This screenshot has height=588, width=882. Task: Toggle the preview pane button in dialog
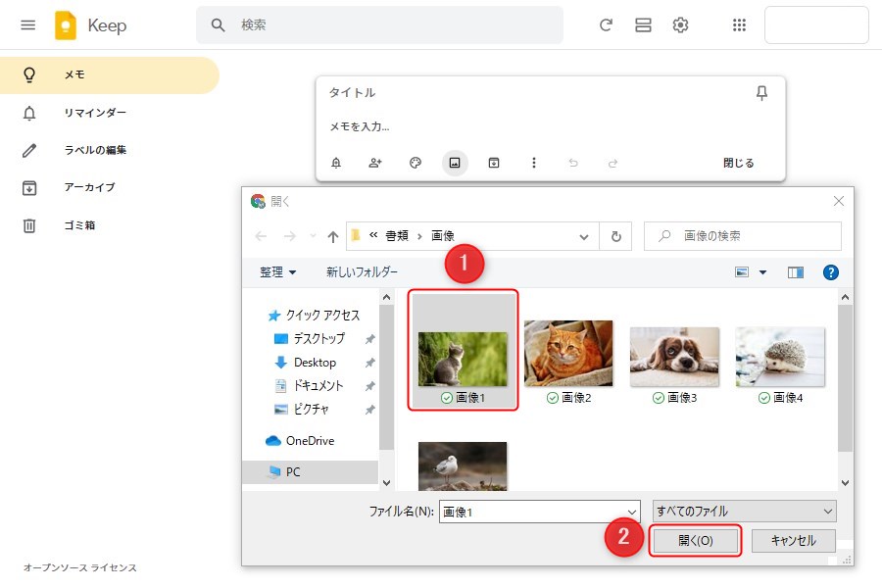tap(796, 272)
